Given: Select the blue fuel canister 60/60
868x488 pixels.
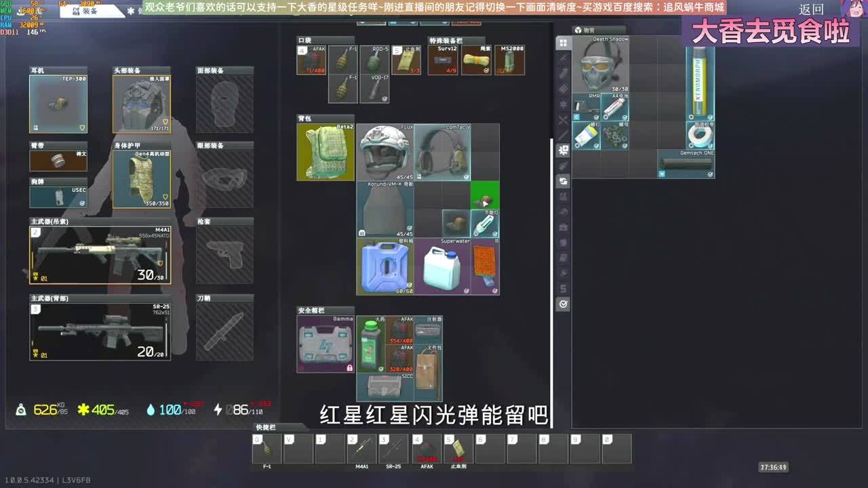Looking at the screenshot, I should tap(385, 266).
